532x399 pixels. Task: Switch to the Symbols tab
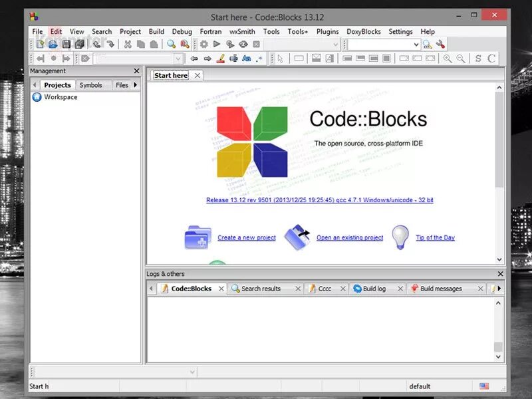click(90, 85)
